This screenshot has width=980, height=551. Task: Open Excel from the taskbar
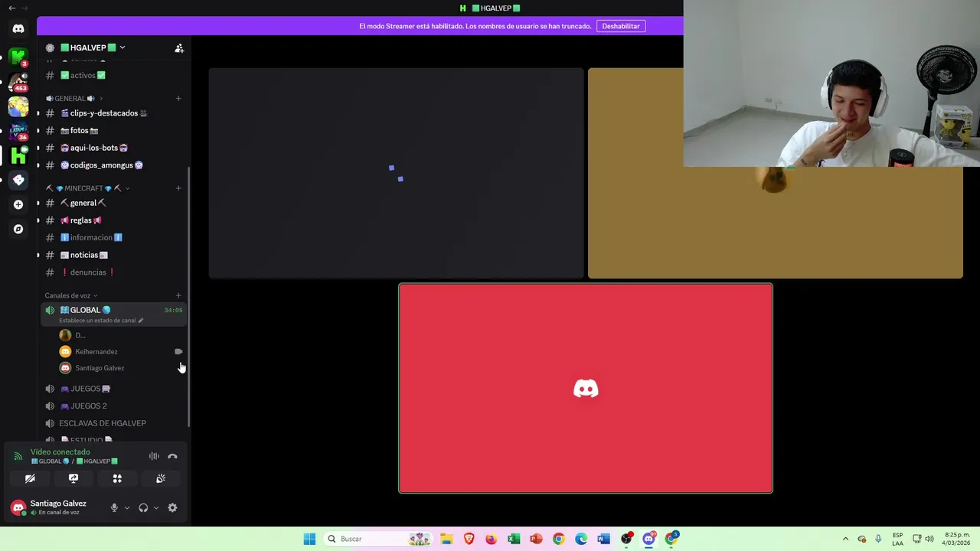(514, 539)
